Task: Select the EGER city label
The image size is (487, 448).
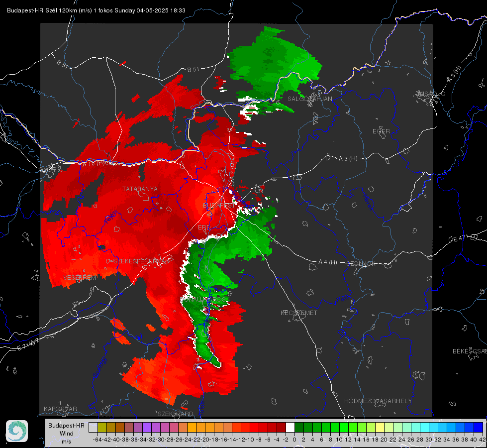Action: (381, 131)
